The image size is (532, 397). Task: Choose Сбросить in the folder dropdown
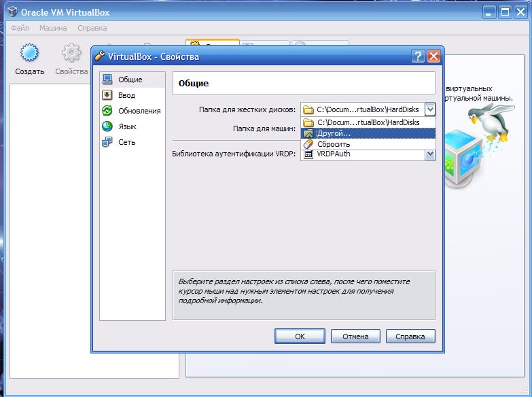(x=368, y=144)
